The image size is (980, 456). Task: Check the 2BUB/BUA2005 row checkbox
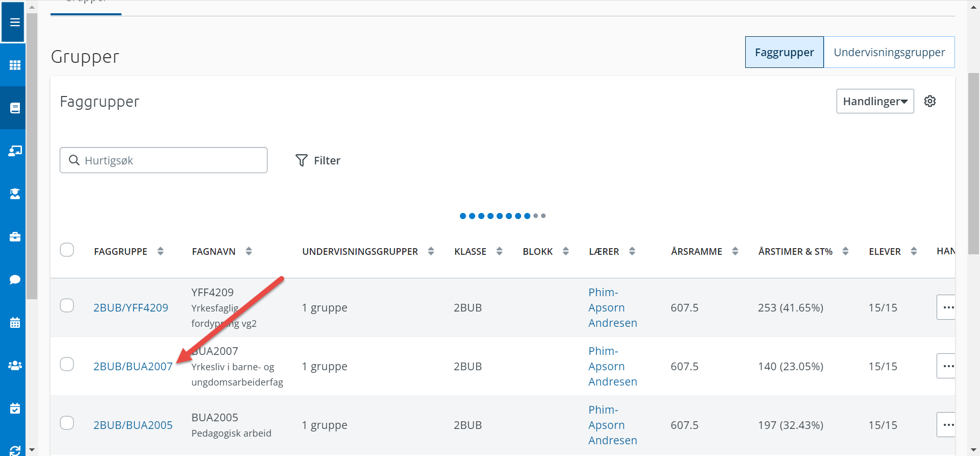pyautogui.click(x=67, y=423)
